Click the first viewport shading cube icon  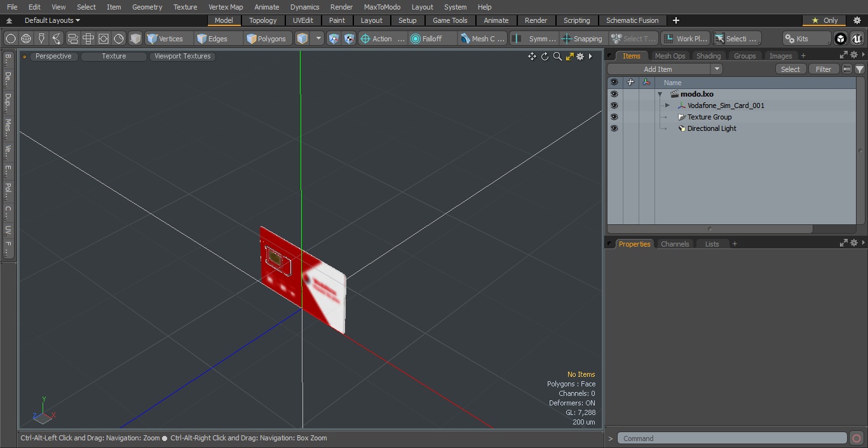pos(334,39)
